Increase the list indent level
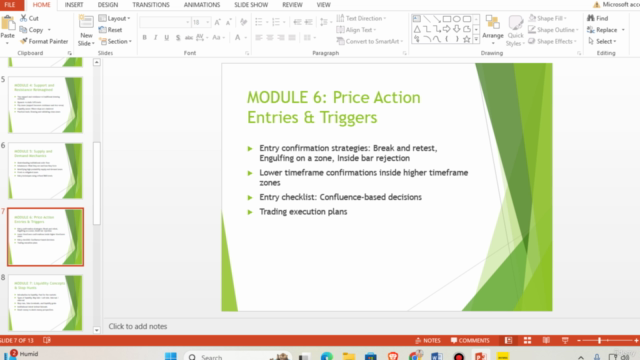 tap(309, 22)
